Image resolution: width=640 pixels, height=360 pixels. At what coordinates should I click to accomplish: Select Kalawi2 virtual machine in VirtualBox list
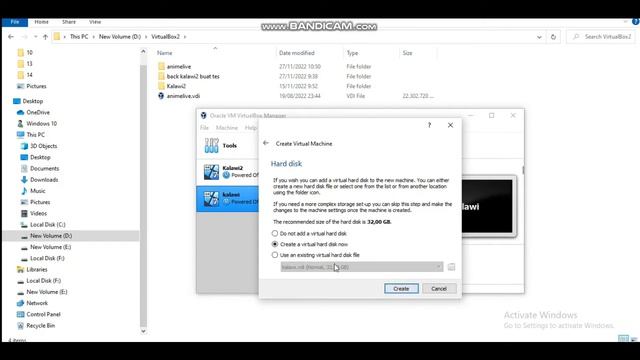(227, 171)
